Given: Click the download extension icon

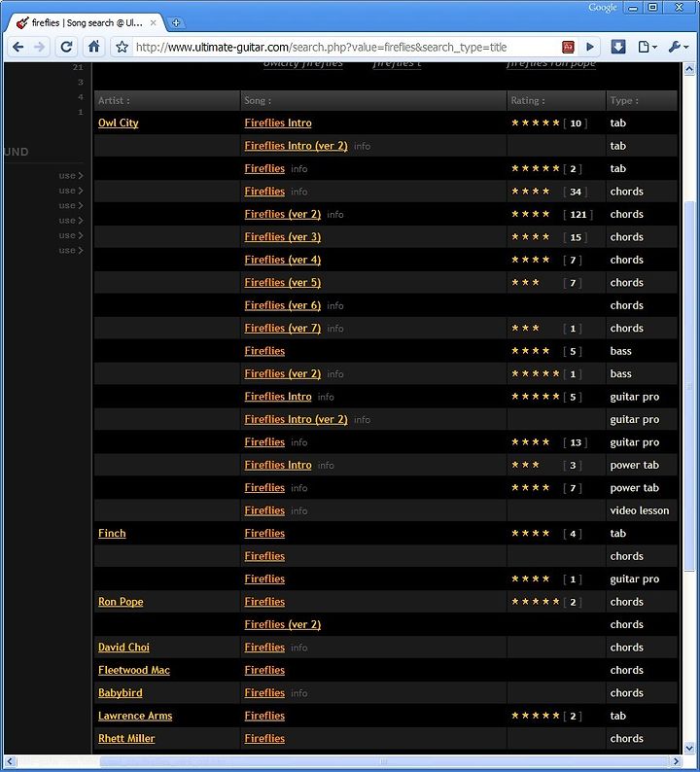Looking at the screenshot, I should click(x=618, y=48).
